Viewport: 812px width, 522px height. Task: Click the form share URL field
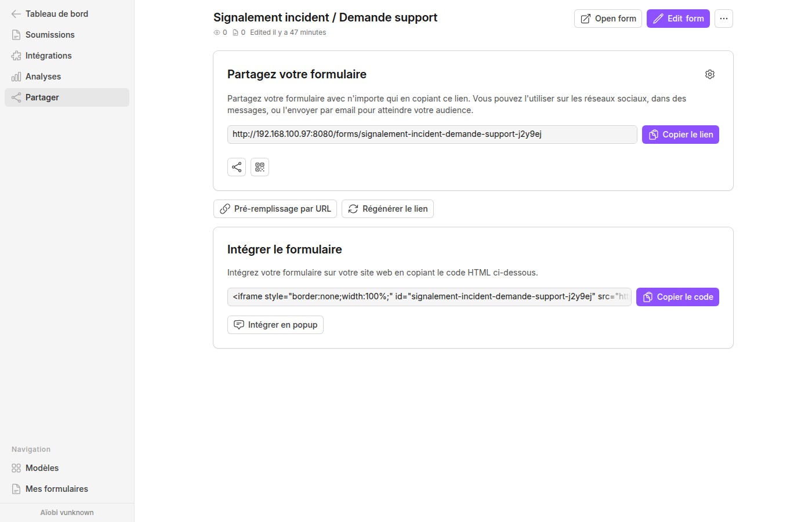432,135
